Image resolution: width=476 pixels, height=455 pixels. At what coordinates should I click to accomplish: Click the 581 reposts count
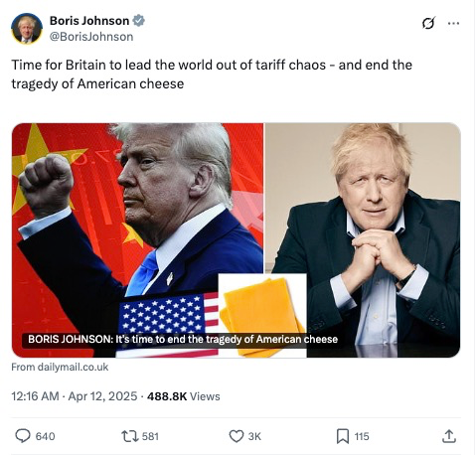point(150,436)
